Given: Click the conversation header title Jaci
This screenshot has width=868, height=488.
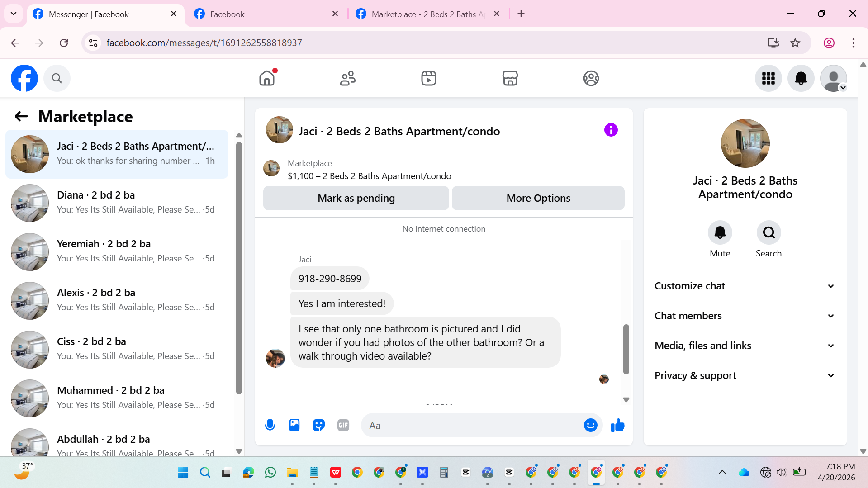Looking at the screenshot, I should [x=398, y=132].
